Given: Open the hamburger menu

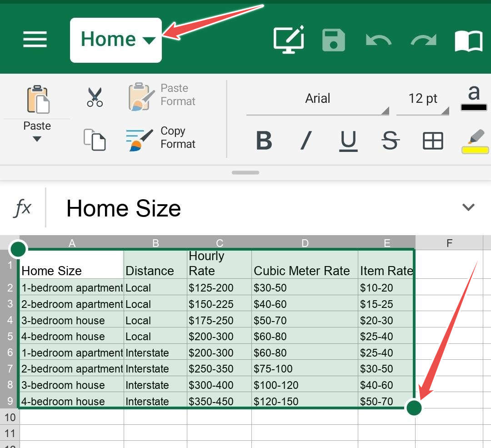Looking at the screenshot, I should (35, 40).
